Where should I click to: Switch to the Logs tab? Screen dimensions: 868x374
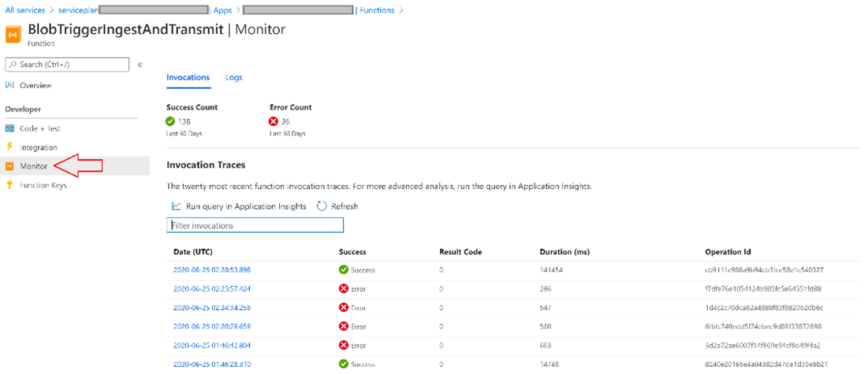[233, 77]
